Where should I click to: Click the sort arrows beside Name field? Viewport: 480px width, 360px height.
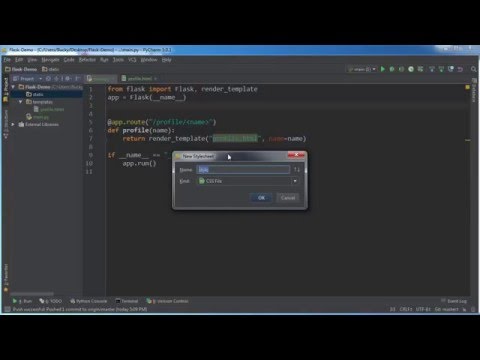tap(297, 170)
